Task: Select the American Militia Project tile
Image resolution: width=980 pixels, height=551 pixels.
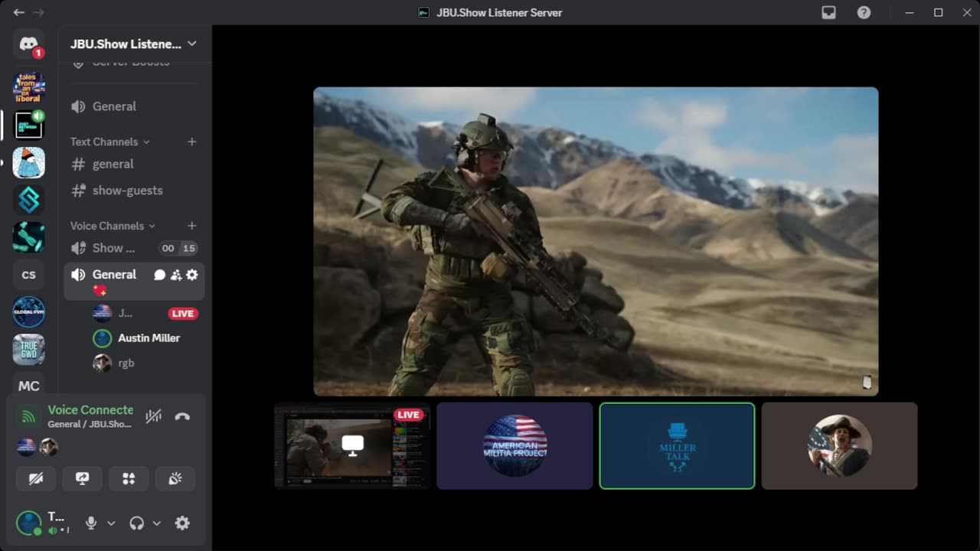Action: tap(514, 445)
